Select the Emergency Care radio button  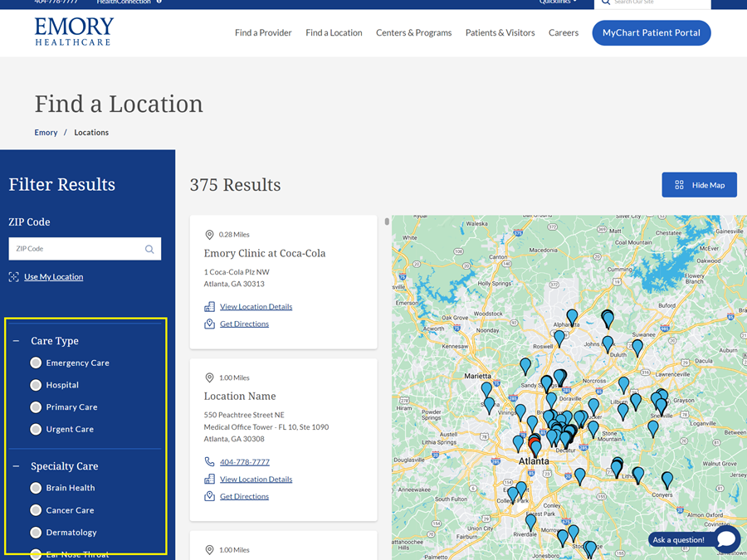click(36, 363)
